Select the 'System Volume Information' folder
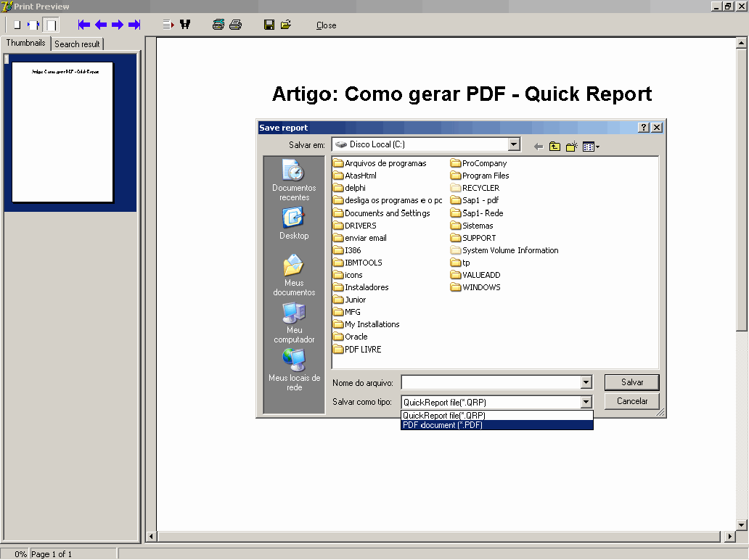749x560 pixels. (x=504, y=250)
